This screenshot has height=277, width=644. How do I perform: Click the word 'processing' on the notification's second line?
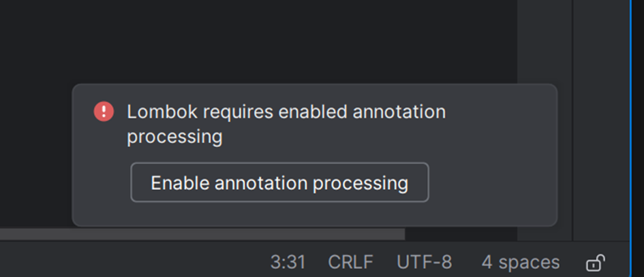[x=174, y=137]
